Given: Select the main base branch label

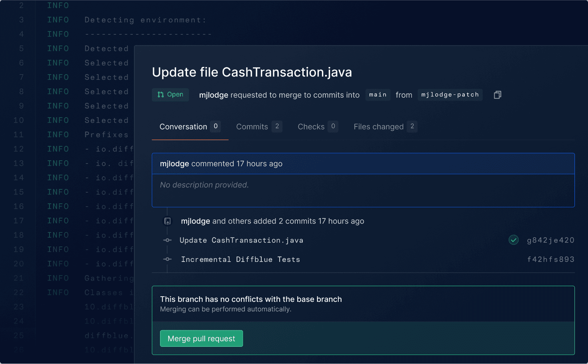Looking at the screenshot, I should click(x=378, y=95).
